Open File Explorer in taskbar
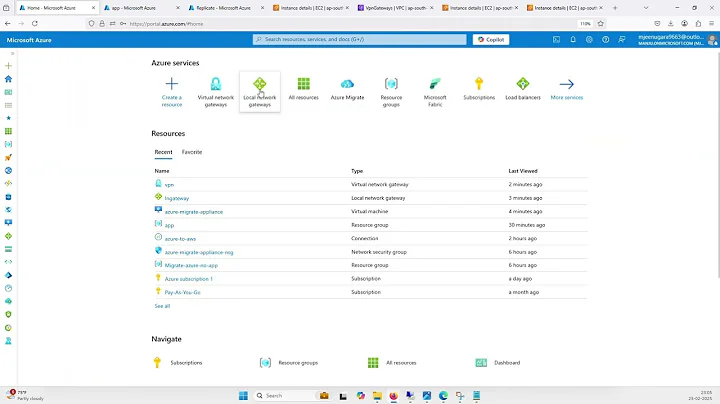 coord(377,396)
